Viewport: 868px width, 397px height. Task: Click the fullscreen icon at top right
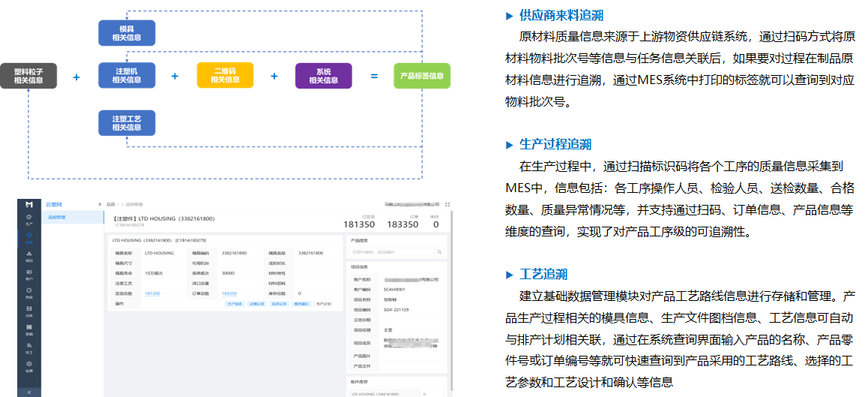pyautogui.click(x=447, y=204)
